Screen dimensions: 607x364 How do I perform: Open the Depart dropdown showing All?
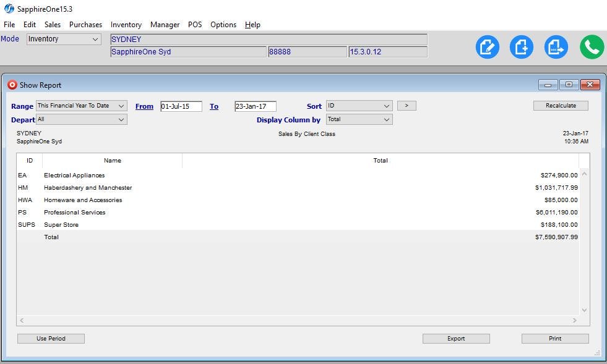click(x=81, y=119)
